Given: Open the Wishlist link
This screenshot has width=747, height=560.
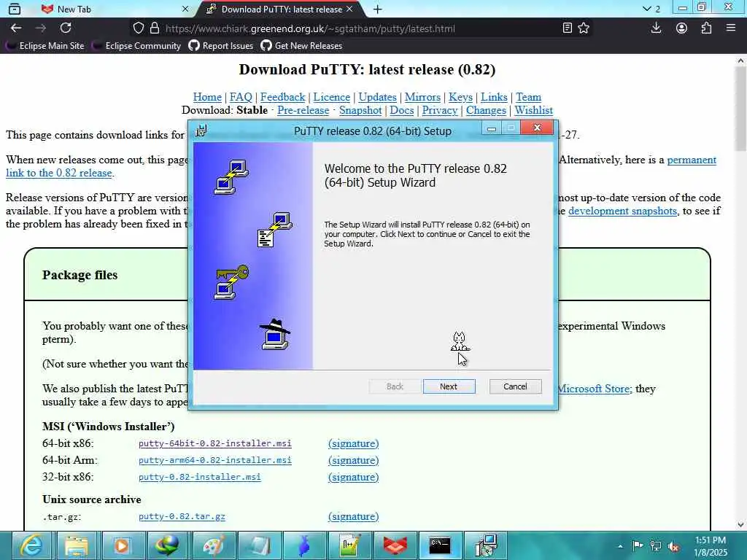Looking at the screenshot, I should (533, 111).
